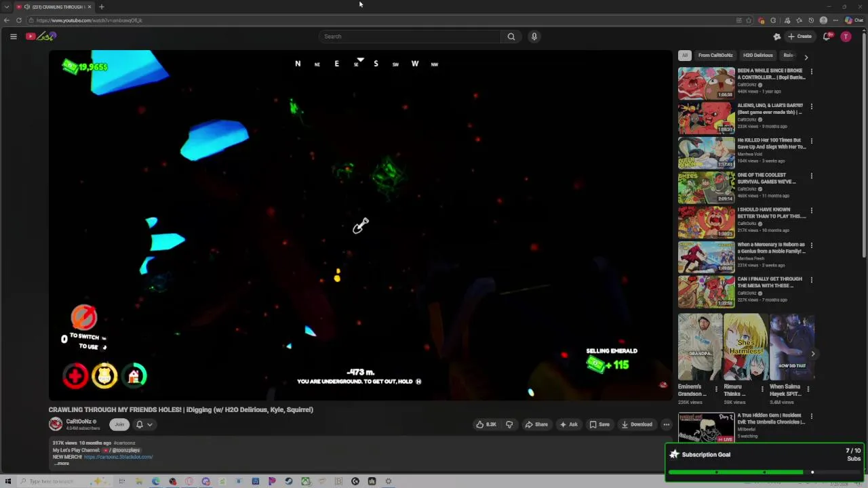Start voice search with microphone
Viewport: 868px width, 488px height.
534,37
